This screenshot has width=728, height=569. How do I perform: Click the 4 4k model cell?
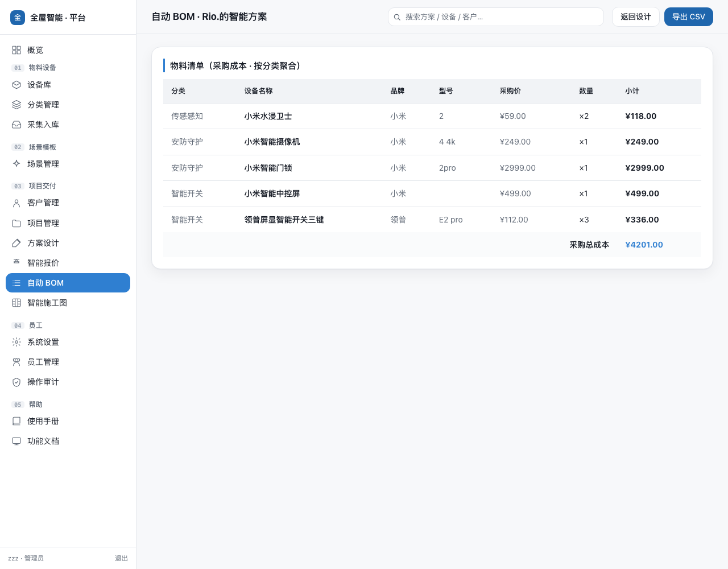click(447, 142)
